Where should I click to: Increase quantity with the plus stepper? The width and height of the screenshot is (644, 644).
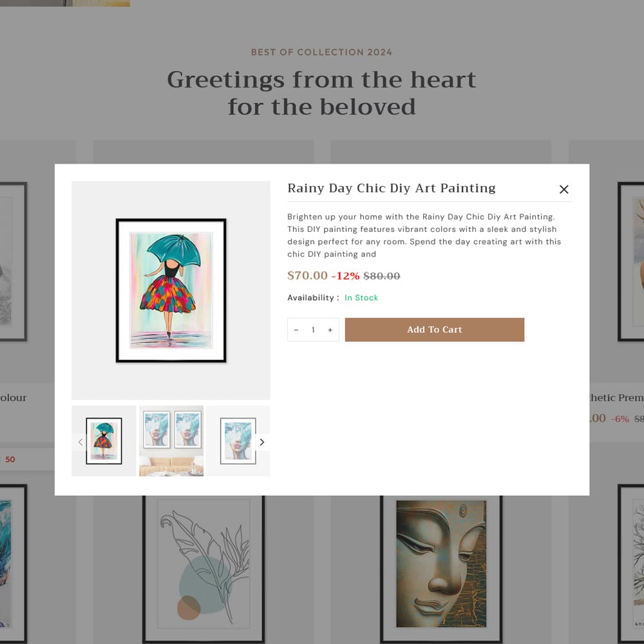330,330
